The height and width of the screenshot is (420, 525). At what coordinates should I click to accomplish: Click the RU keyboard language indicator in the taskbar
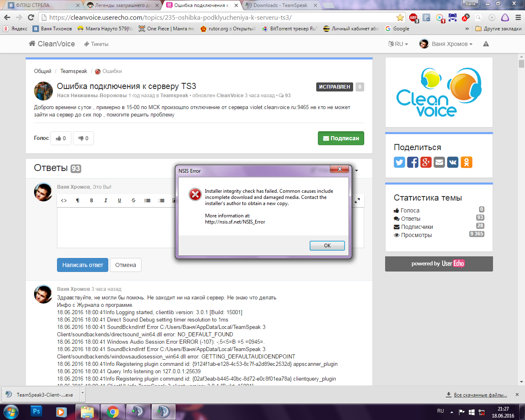pyautogui.click(x=441, y=411)
